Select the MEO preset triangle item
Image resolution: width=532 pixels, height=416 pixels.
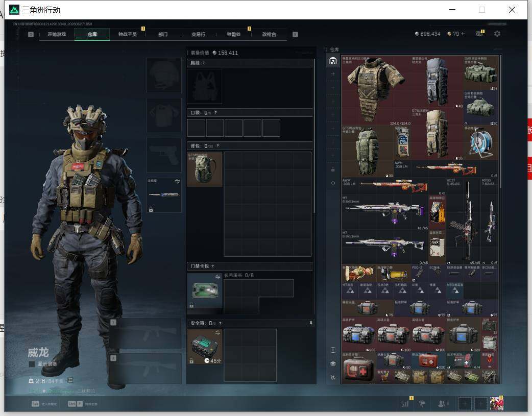pyautogui.click(x=454, y=290)
